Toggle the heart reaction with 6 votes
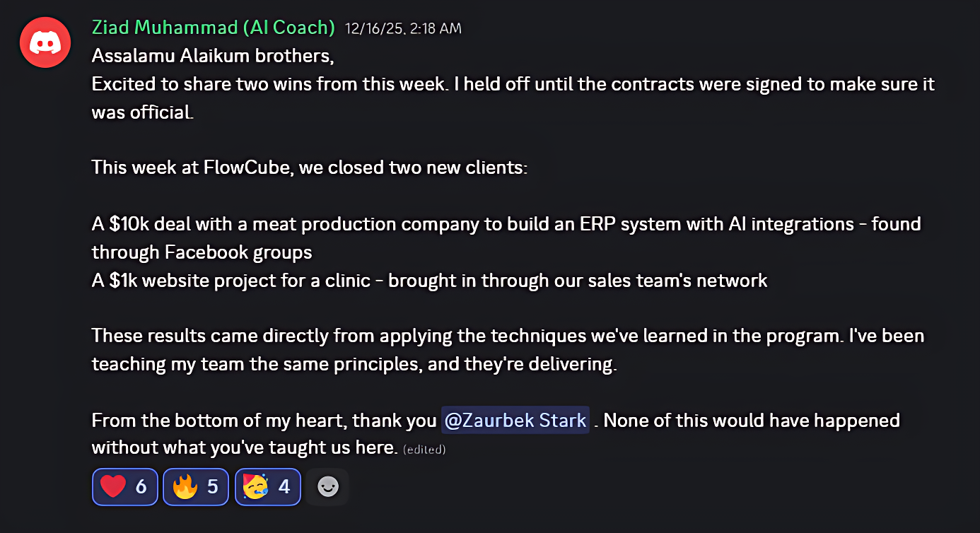This screenshot has height=533, width=980. tap(124, 486)
